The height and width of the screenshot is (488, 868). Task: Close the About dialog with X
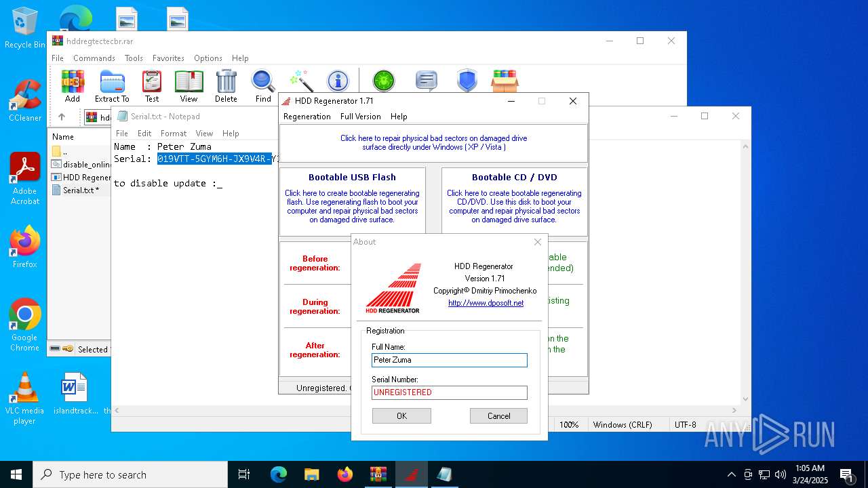pos(538,242)
